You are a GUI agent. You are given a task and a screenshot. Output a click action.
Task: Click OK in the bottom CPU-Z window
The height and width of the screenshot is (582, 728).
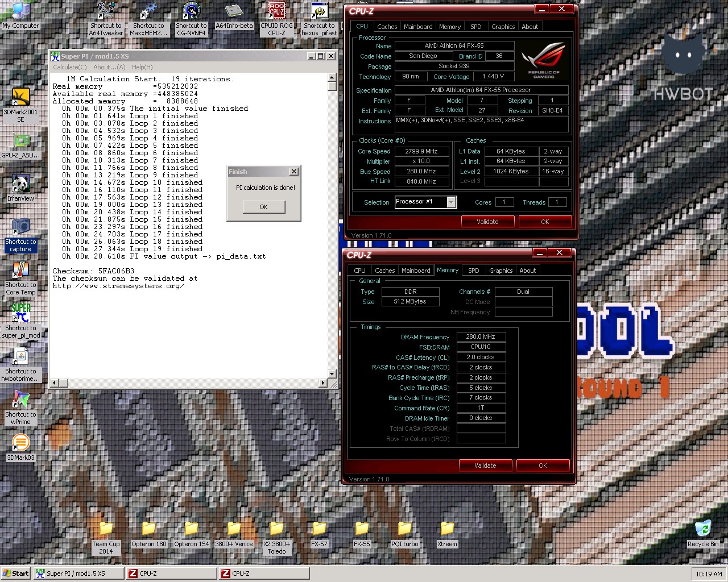pos(543,465)
